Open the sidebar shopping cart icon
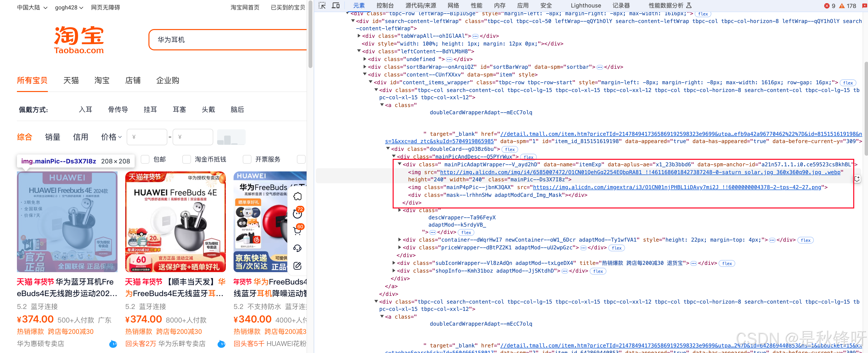 [297, 230]
